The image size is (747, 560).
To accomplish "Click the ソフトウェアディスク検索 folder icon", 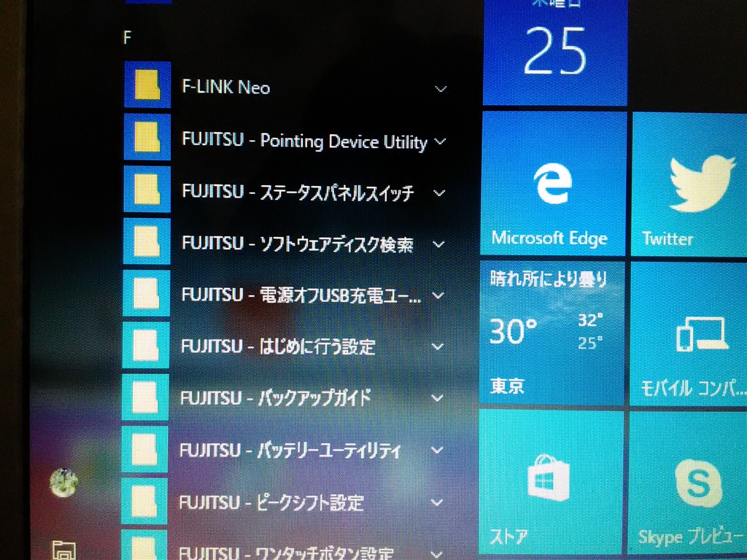I will [147, 241].
